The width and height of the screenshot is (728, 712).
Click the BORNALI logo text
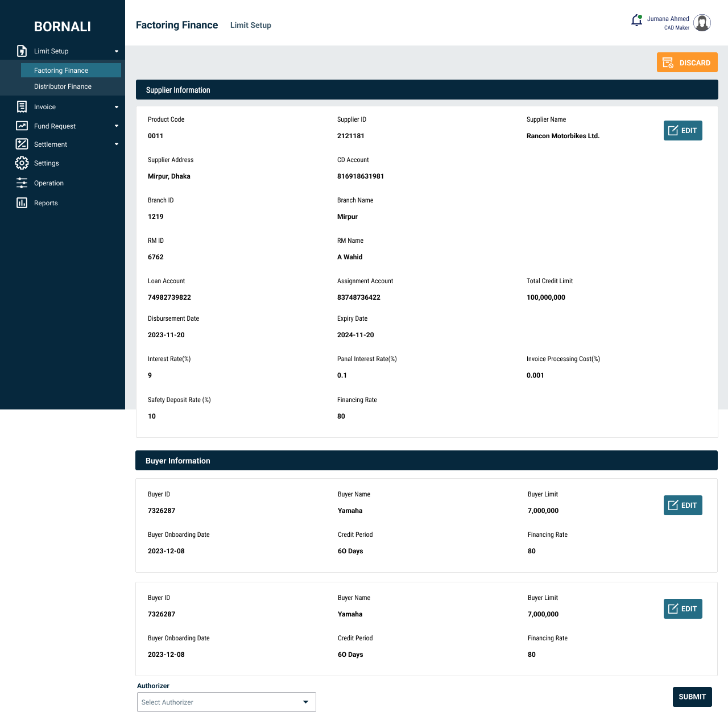[x=63, y=27]
